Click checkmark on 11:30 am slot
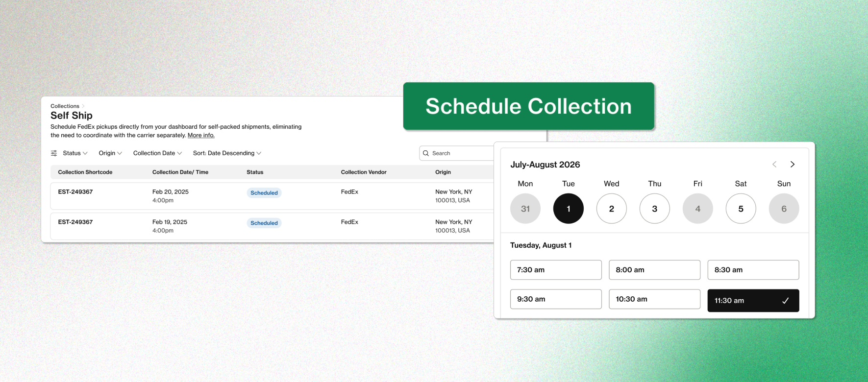This screenshot has width=868, height=382. [785, 301]
